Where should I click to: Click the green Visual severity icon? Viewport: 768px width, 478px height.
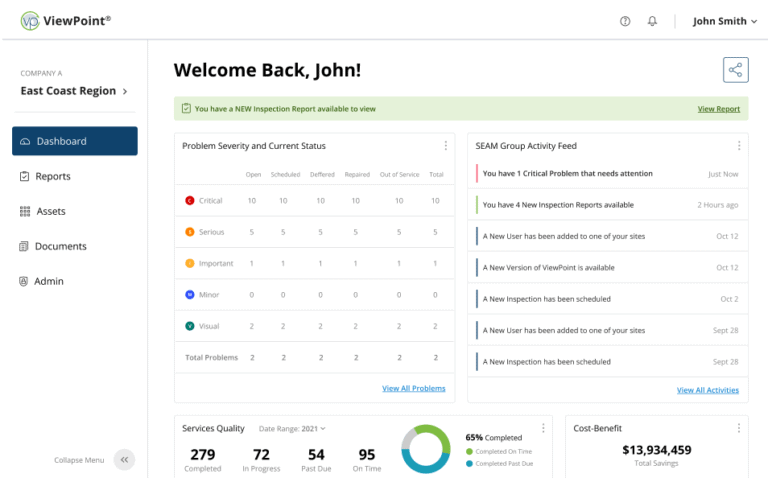coord(190,326)
